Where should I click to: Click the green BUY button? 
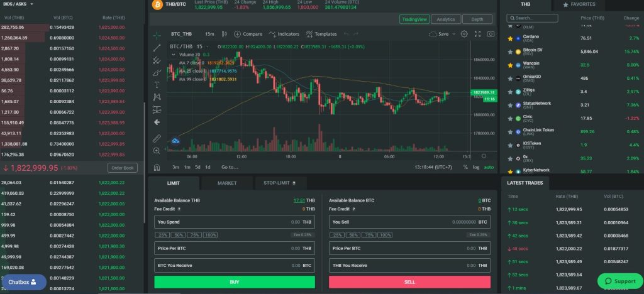point(235,282)
